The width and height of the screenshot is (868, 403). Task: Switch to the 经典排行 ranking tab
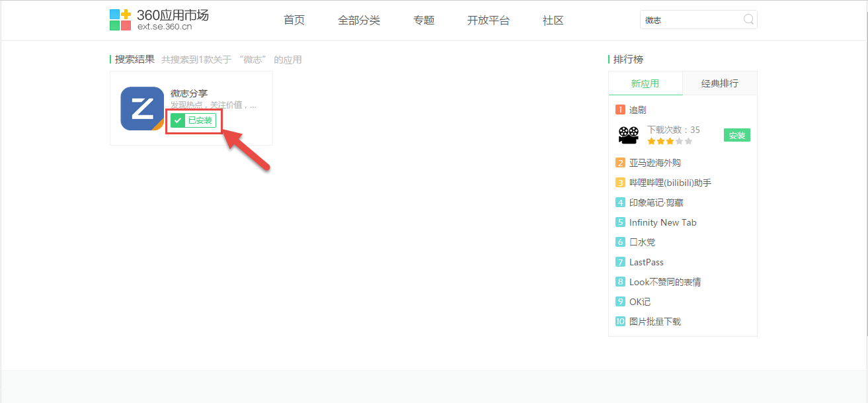click(x=720, y=83)
